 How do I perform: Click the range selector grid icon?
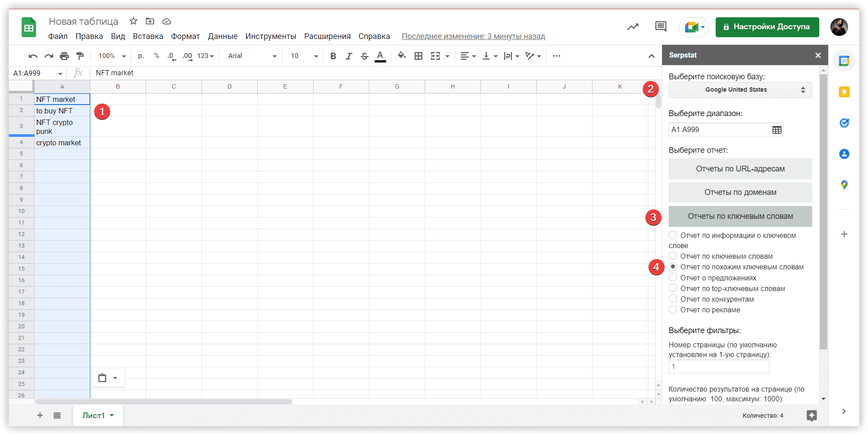coord(777,130)
